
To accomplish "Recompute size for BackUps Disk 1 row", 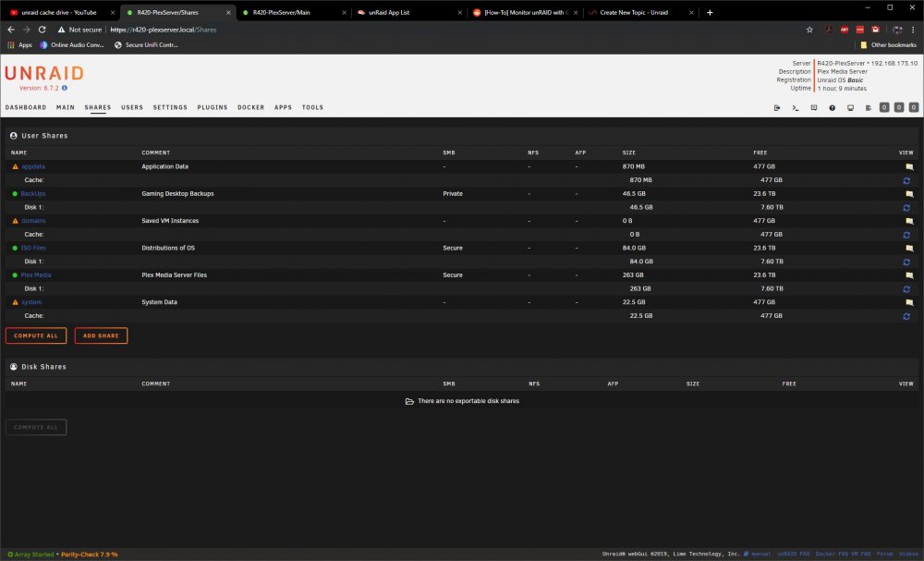I will (x=906, y=207).
